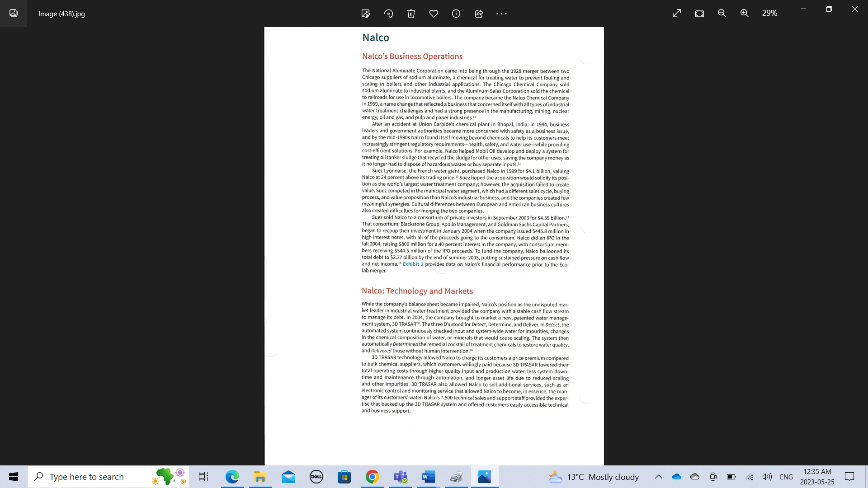Open Microsoft Word from taskbar

pos(428,477)
